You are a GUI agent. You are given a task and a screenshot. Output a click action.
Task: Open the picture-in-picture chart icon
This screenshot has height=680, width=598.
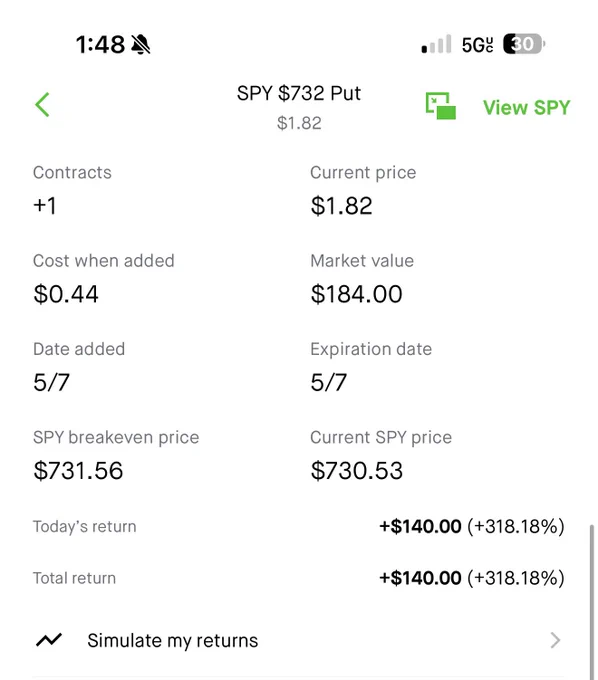[x=440, y=105]
